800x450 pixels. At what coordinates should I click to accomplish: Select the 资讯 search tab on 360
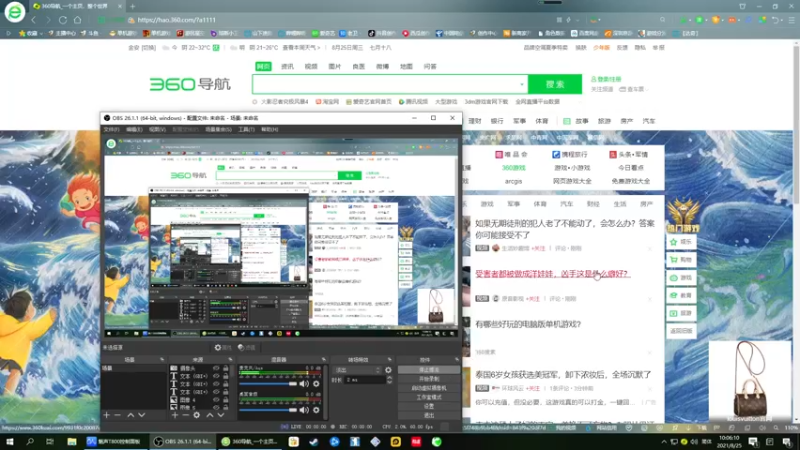pyautogui.click(x=287, y=66)
